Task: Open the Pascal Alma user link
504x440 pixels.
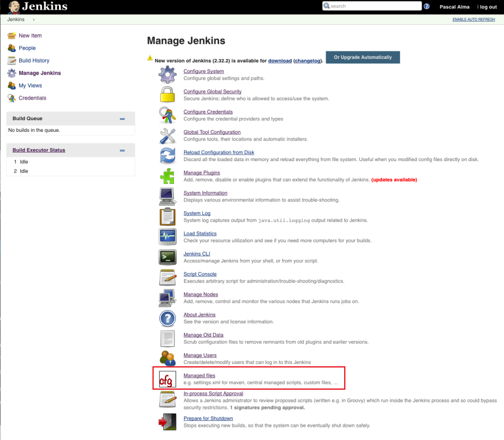Action: (455, 7)
